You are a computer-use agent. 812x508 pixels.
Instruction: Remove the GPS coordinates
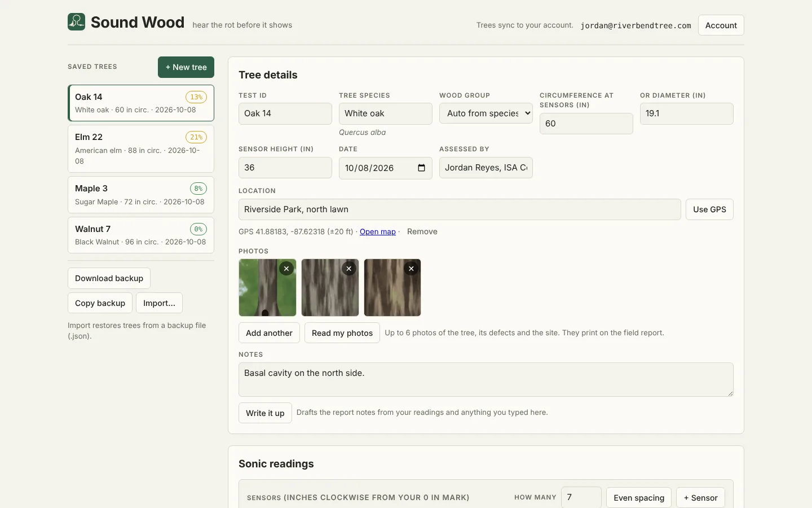(x=422, y=231)
